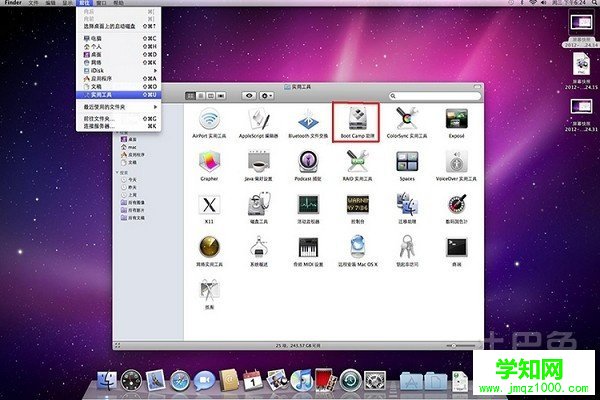Select the Remote Install Mac OS X icon
Screen dimensions: 600x400
pos(357,247)
